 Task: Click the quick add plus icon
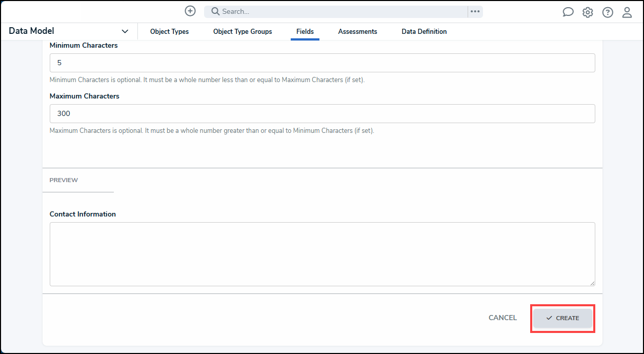click(190, 11)
